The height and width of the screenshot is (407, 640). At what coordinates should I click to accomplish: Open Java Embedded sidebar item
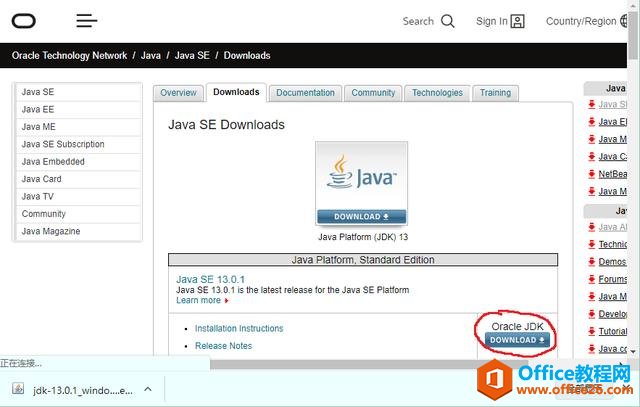pos(78,162)
